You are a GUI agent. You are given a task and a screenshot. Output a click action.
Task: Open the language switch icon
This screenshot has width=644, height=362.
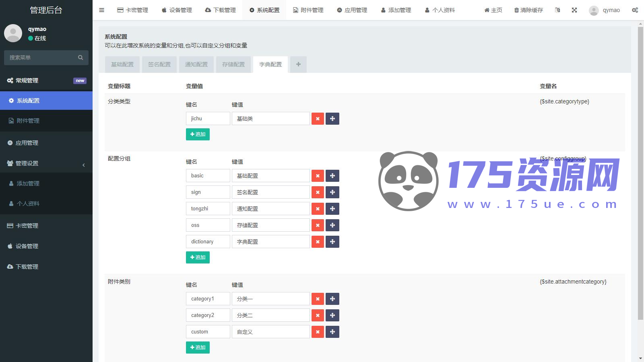[557, 10]
